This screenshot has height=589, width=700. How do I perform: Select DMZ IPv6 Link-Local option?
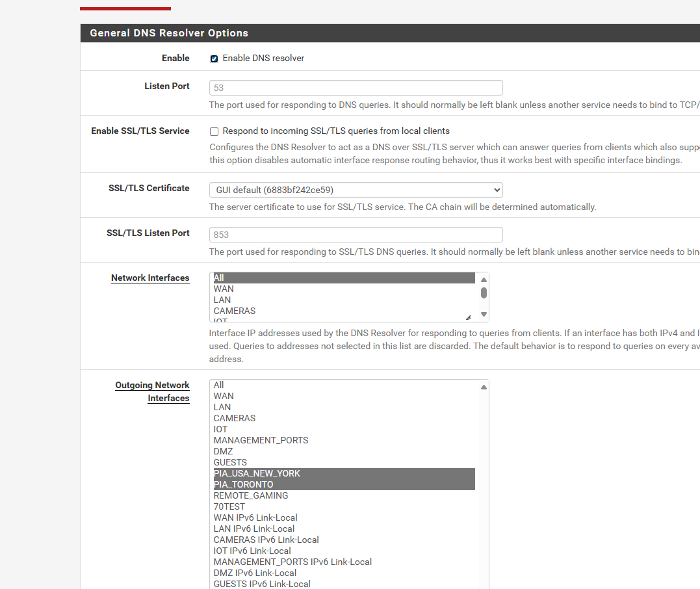coord(344,573)
